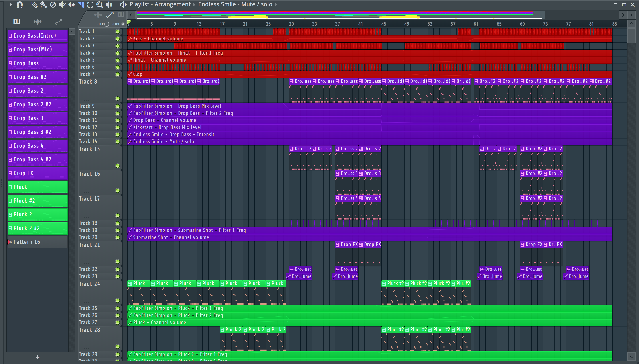Select the Zoom magnifier tool
This screenshot has height=364, width=639.
click(99, 4)
